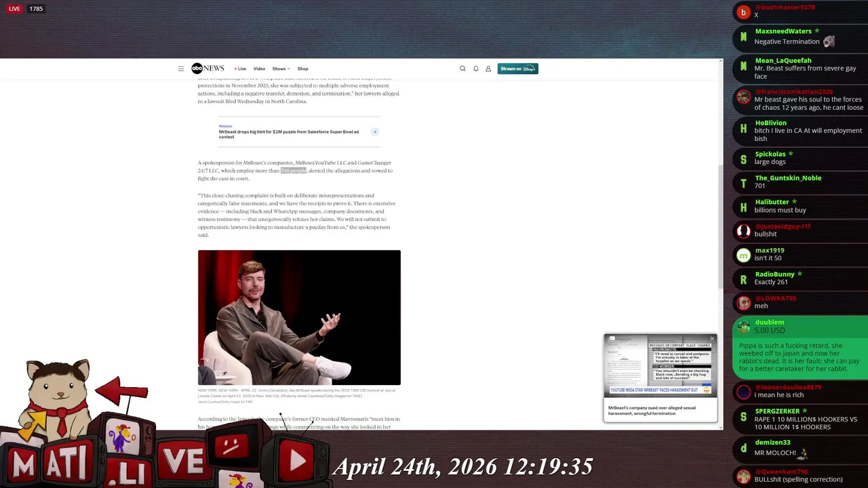Image resolution: width=868 pixels, height=488 pixels.
Task: Click max1919 chat avatar
Action: [744, 256]
